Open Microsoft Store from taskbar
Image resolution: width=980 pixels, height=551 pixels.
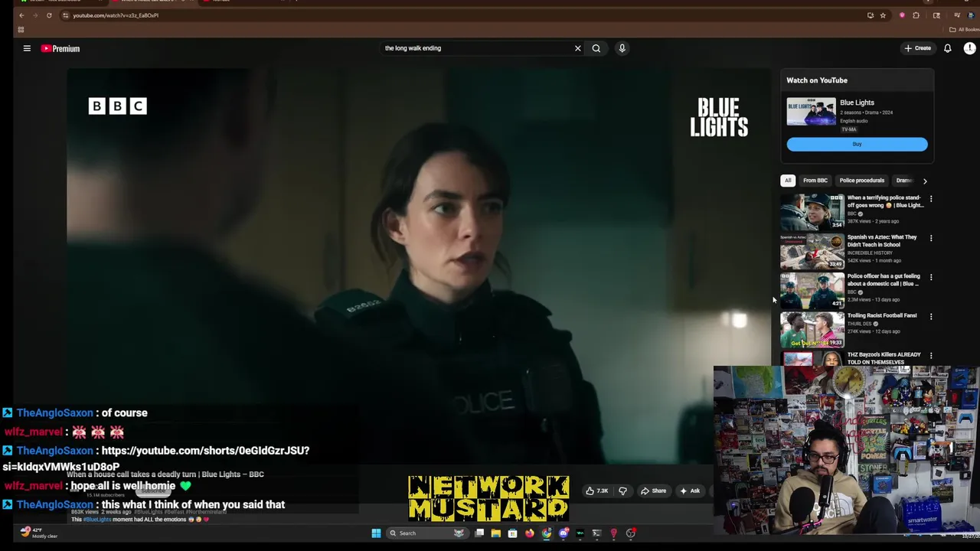[x=512, y=533]
